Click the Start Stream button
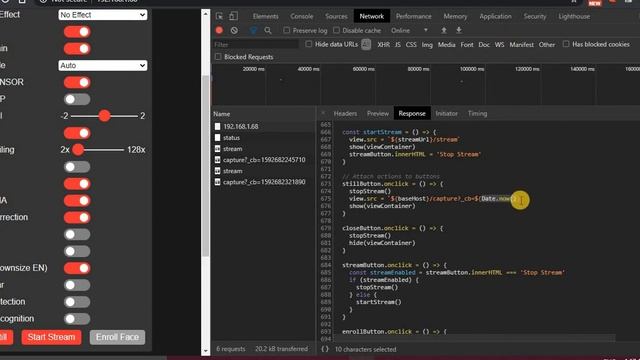 point(51,337)
